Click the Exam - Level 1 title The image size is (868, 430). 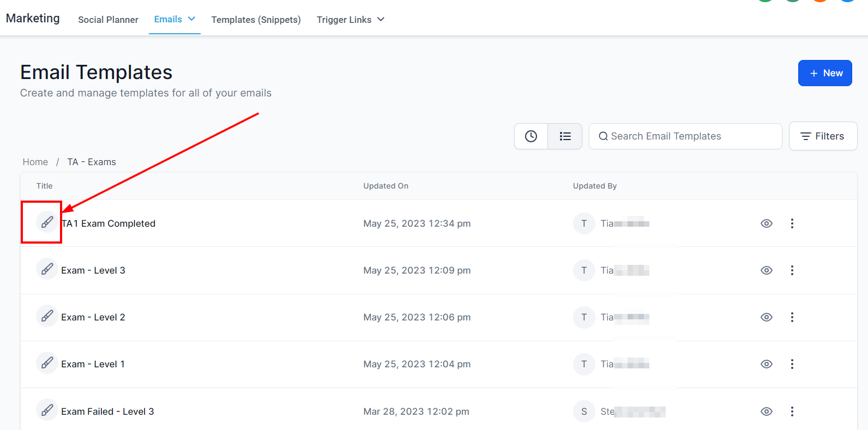(93, 364)
